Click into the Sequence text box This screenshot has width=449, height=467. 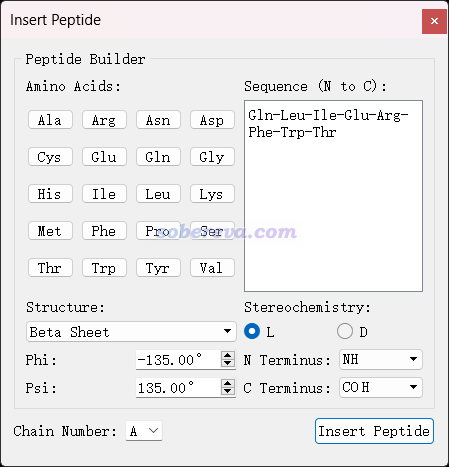333,196
